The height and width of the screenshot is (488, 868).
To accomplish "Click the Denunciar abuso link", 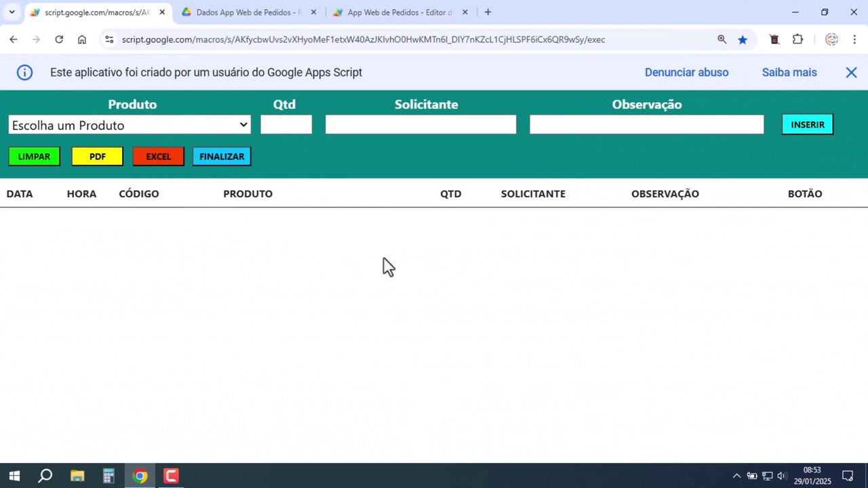I will [686, 73].
